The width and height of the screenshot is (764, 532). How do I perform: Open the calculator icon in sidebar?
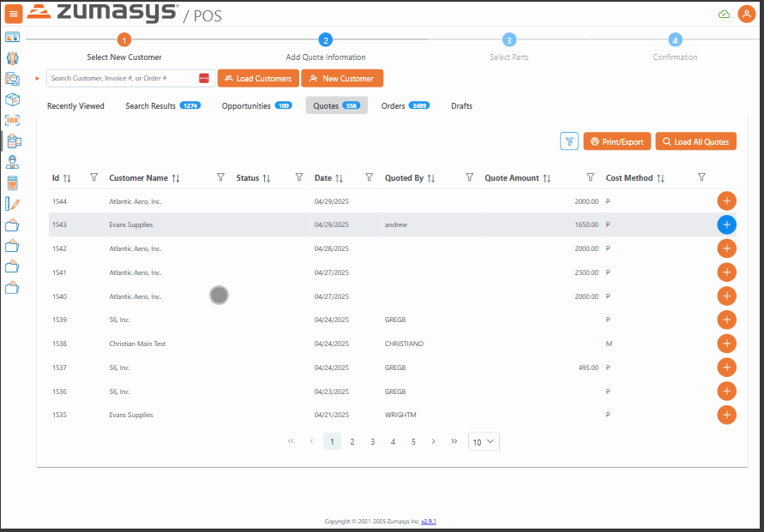pyautogui.click(x=12, y=182)
